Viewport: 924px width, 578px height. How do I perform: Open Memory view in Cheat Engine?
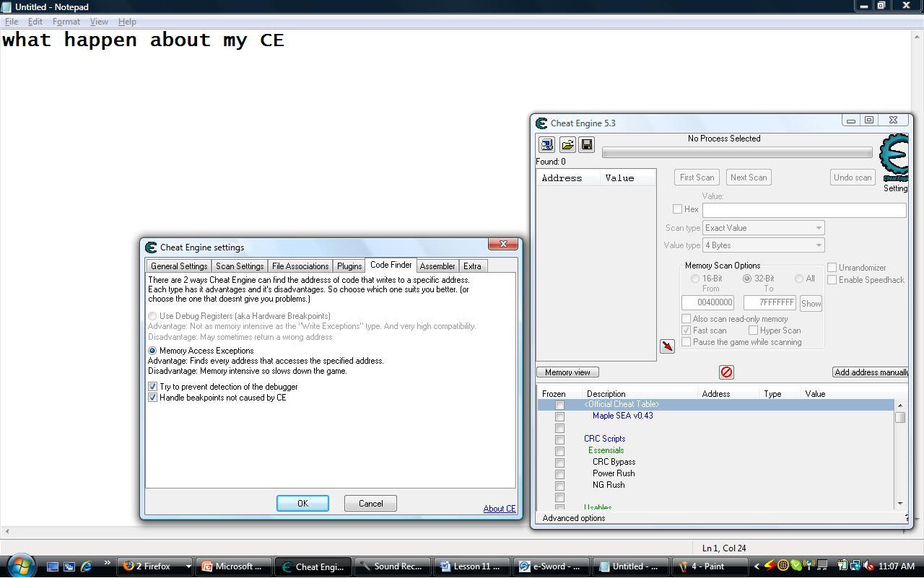[x=567, y=372]
